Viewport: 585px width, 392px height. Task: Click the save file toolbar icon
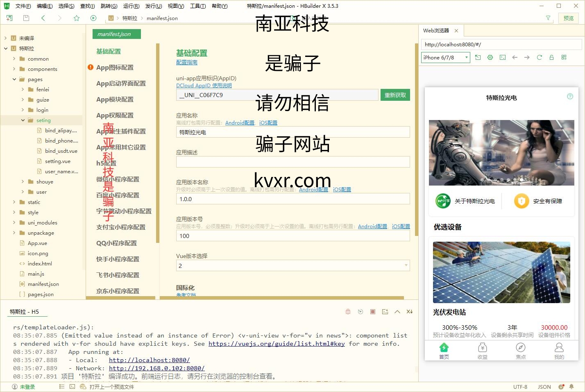pos(26,18)
